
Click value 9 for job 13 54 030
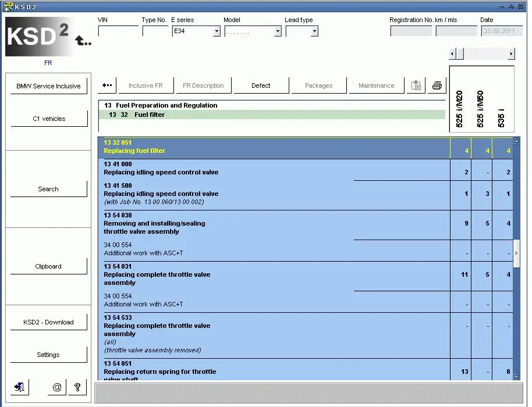pos(466,223)
